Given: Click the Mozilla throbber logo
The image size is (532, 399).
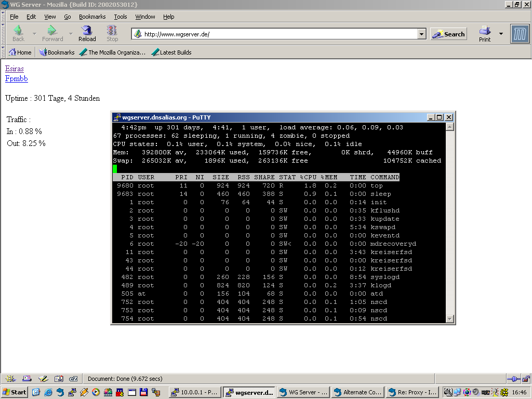Looking at the screenshot, I should point(520,34).
